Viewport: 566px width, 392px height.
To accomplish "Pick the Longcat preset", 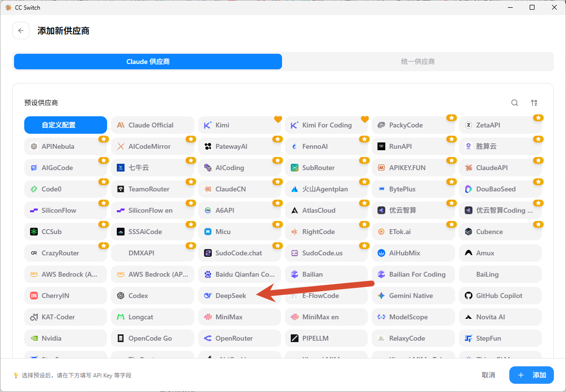I will (x=153, y=317).
